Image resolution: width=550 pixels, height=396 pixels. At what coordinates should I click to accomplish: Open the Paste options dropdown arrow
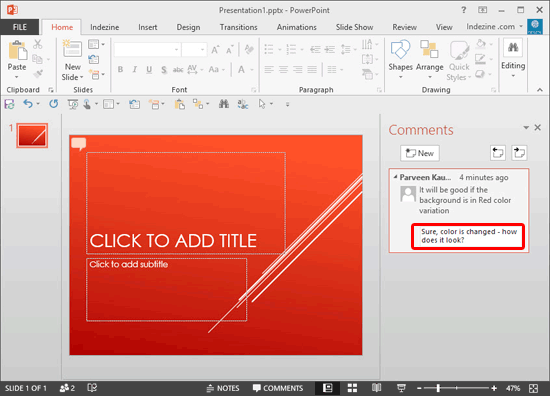point(16,77)
